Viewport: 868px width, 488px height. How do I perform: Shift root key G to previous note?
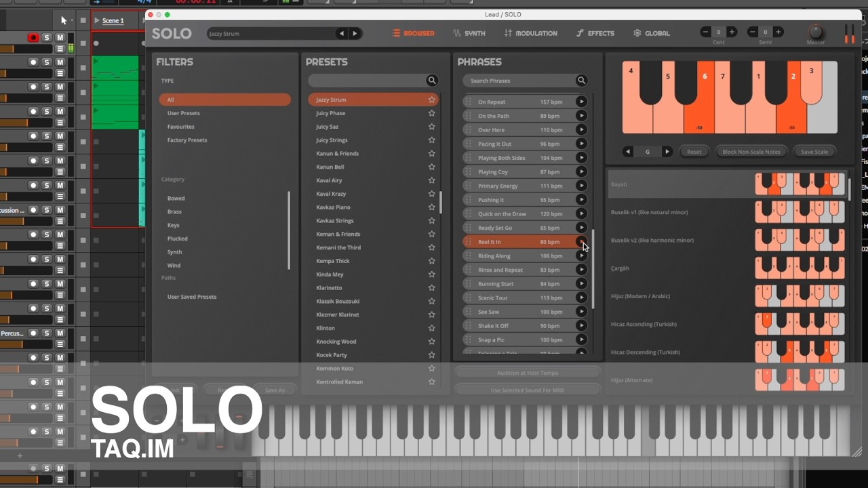tap(628, 152)
